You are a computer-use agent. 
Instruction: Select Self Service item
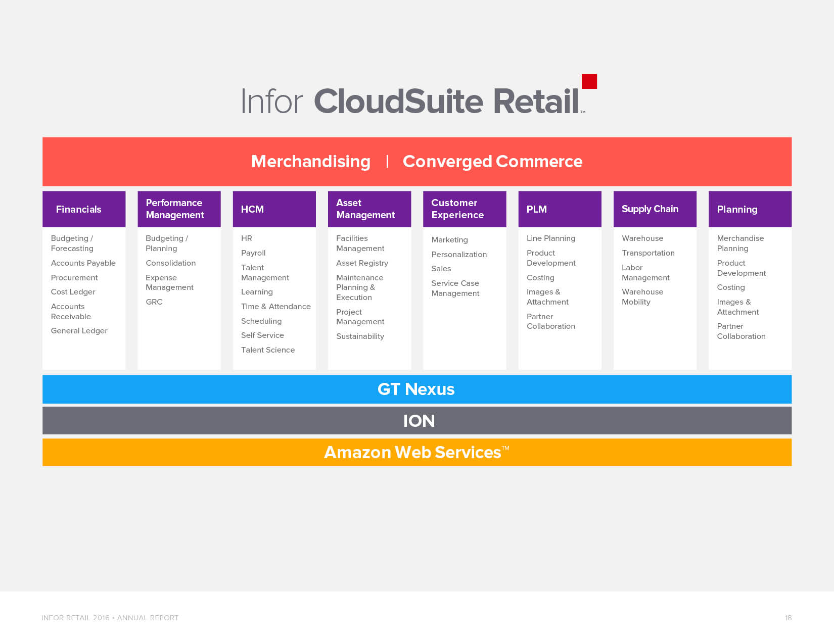(x=262, y=335)
